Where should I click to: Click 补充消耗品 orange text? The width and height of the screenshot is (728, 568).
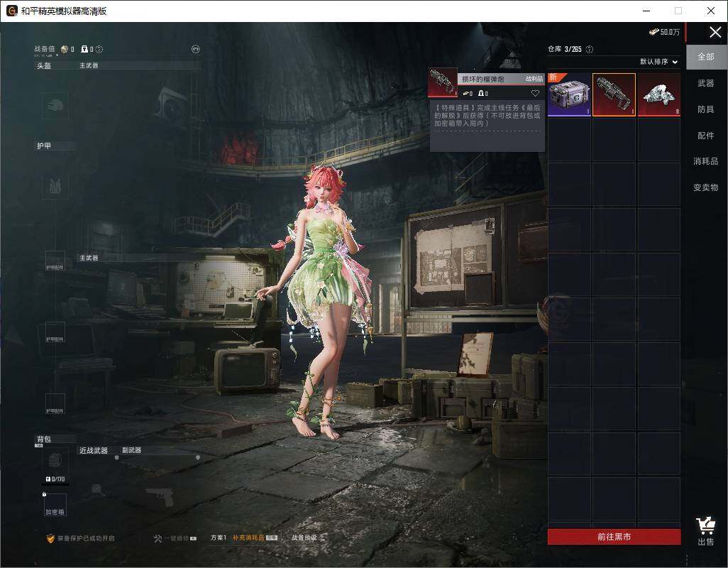pyautogui.click(x=248, y=537)
